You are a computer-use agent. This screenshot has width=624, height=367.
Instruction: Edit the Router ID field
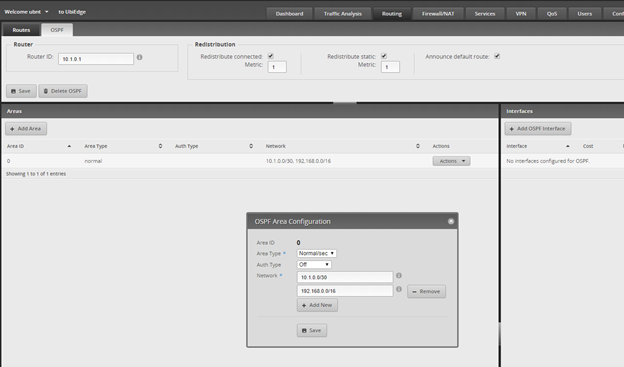tap(96, 59)
